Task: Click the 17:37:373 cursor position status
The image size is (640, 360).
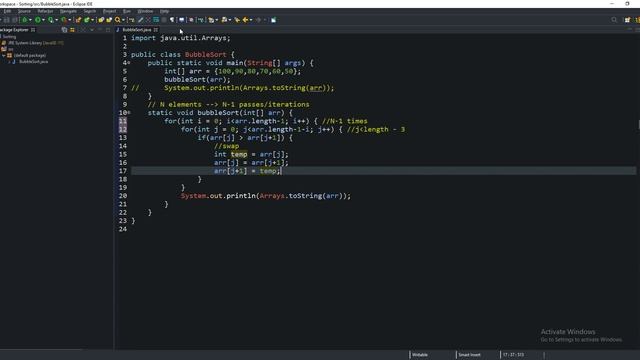Action: tap(513, 355)
